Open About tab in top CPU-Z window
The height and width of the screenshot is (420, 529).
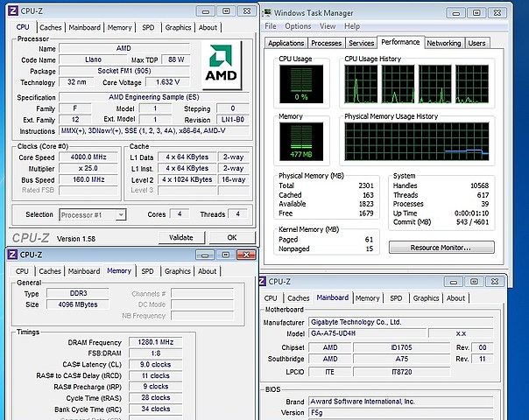tap(208, 28)
